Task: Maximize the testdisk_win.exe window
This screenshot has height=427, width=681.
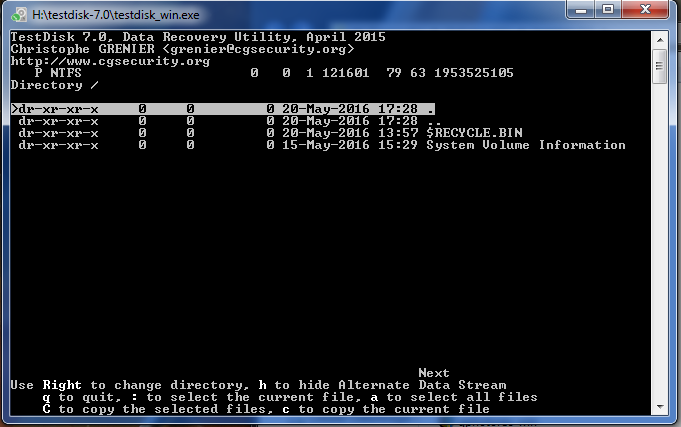Action: [608, 10]
